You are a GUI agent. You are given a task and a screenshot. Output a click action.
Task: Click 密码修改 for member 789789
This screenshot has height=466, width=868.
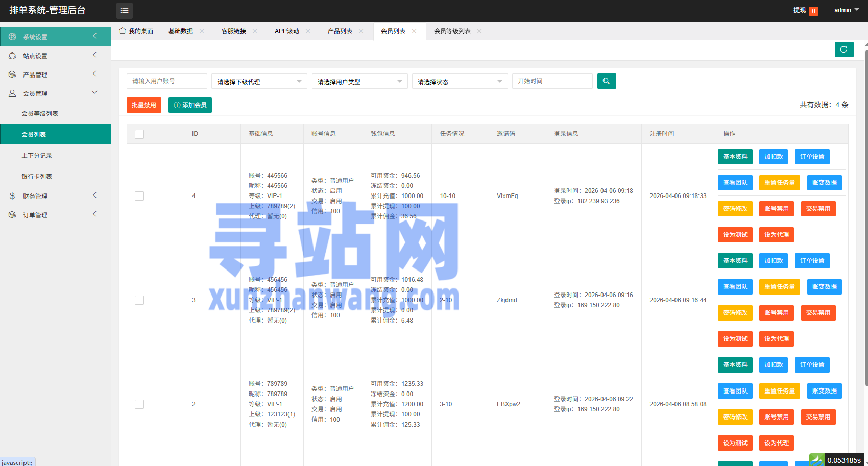coord(735,417)
